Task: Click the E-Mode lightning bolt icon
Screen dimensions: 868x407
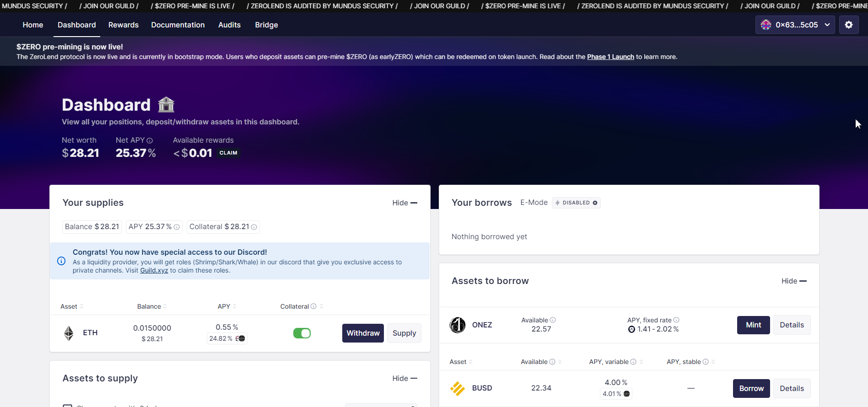Action: point(557,203)
